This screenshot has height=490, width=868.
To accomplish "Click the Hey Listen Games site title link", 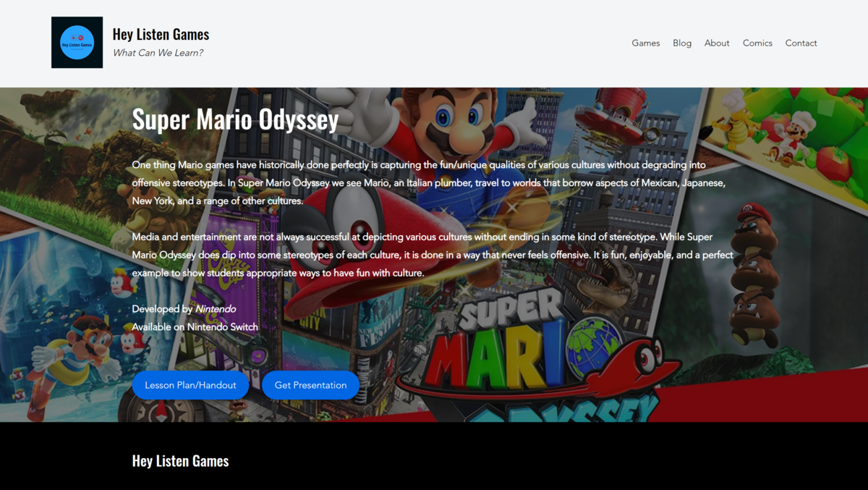I will click(161, 33).
